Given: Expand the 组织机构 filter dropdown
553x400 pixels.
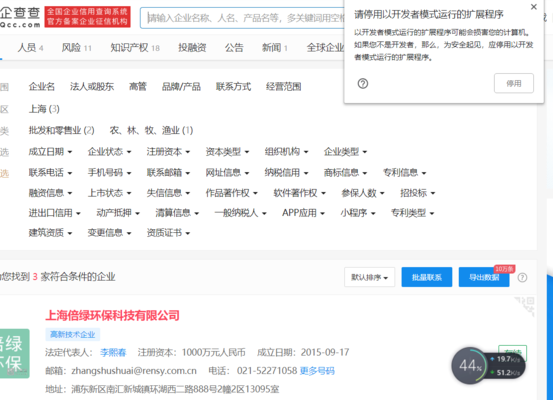Looking at the screenshot, I should coord(286,152).
